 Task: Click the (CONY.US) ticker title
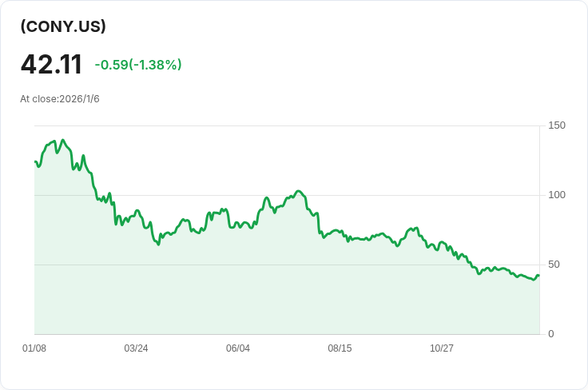tap(63, 26)
